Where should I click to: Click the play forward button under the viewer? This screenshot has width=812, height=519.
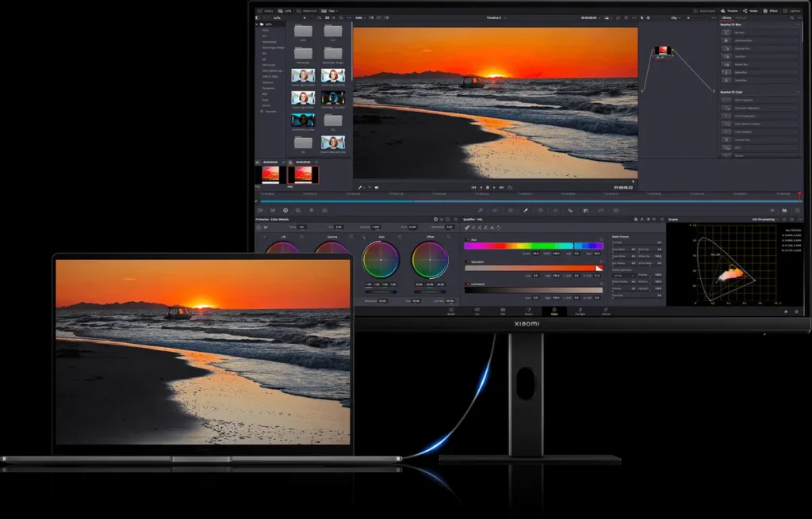point(495,187)
